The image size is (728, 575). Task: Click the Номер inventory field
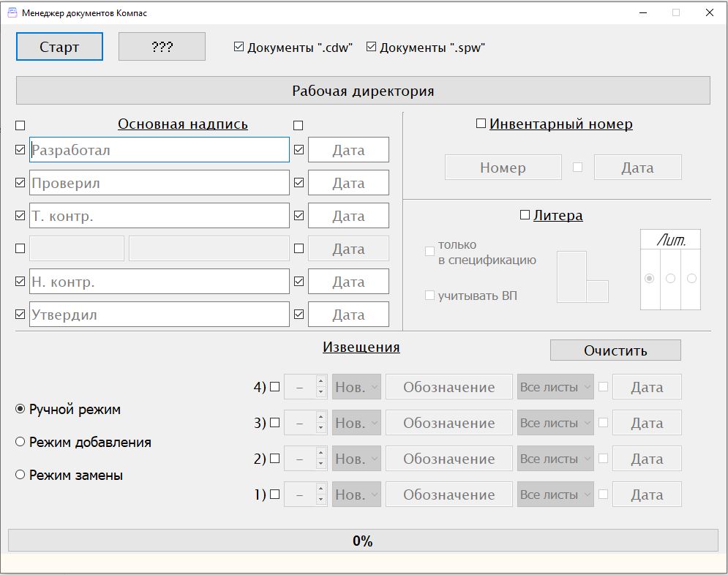click(503, 167)
